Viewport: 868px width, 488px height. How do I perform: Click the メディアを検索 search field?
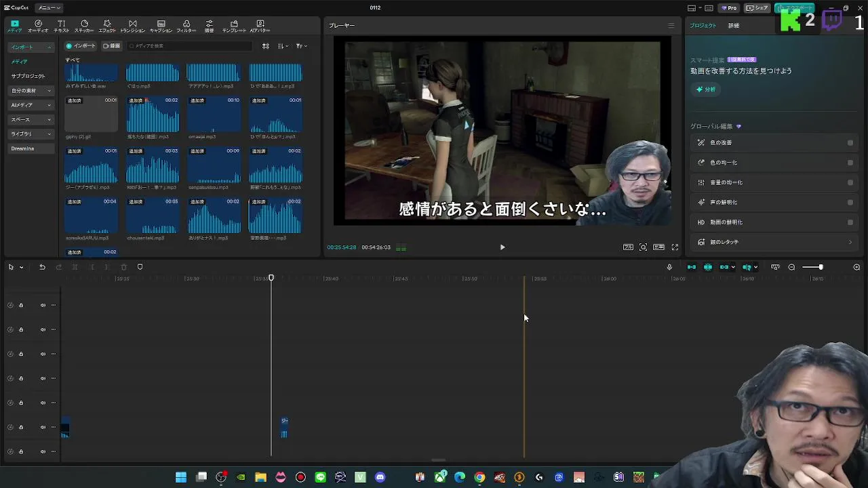click(189, 46)
